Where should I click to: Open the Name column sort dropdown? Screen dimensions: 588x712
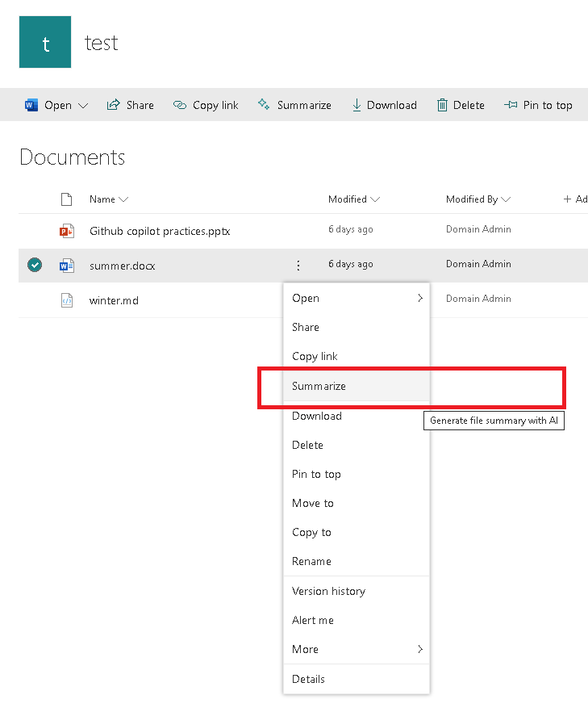[123, 199]
